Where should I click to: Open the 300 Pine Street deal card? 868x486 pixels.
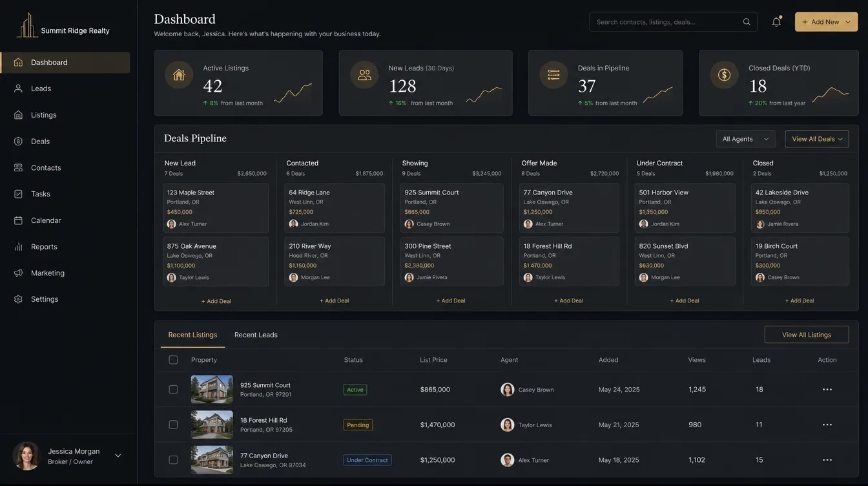point(451,262)
